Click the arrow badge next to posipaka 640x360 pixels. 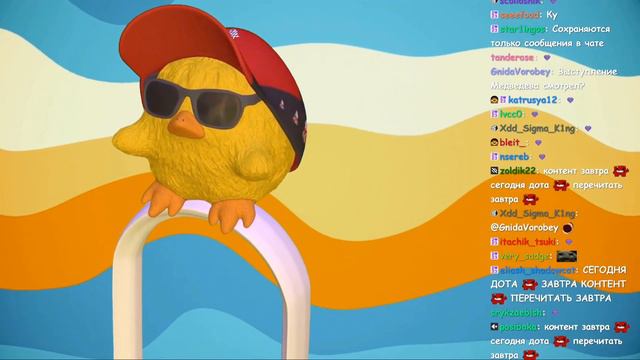click(x=494, y=327)
